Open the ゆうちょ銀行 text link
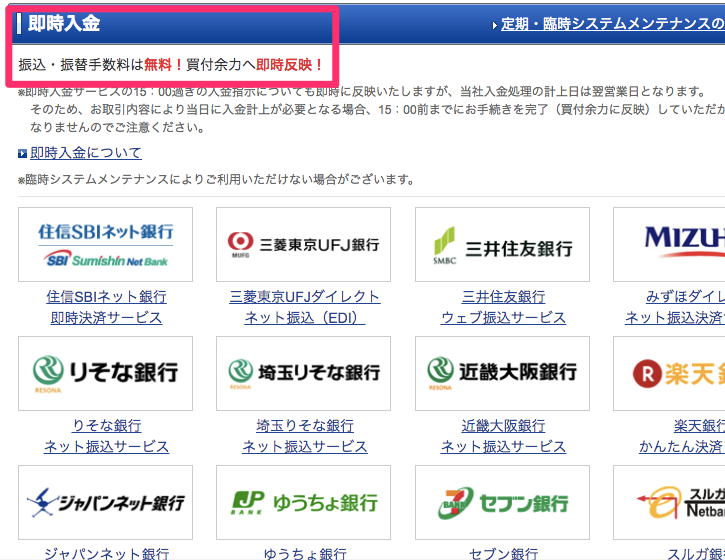 pyautogui.click(x=305, y=553)
